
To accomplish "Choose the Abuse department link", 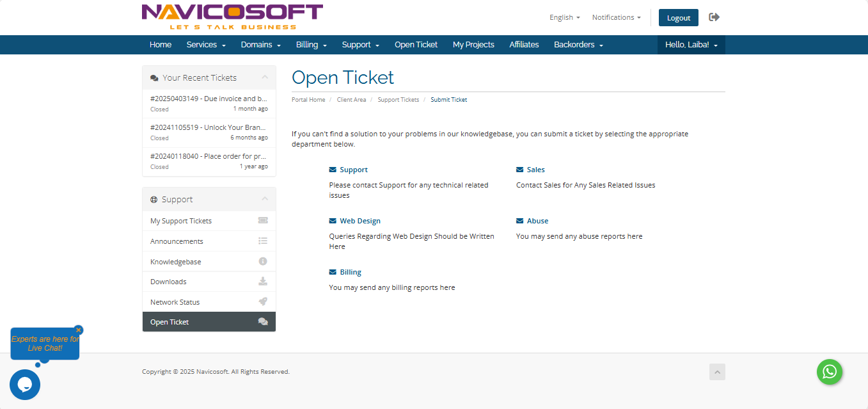I will tap(537, 221).
